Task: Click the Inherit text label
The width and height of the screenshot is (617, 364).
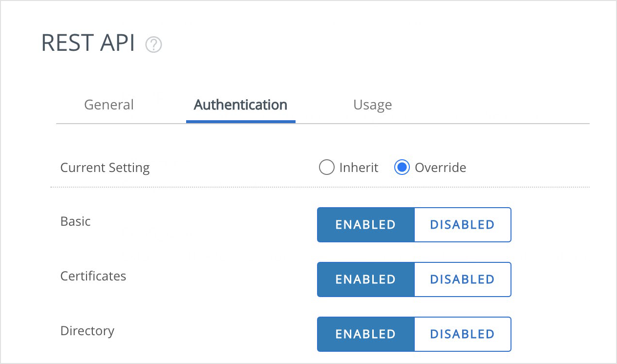Action: pos(359,167)
